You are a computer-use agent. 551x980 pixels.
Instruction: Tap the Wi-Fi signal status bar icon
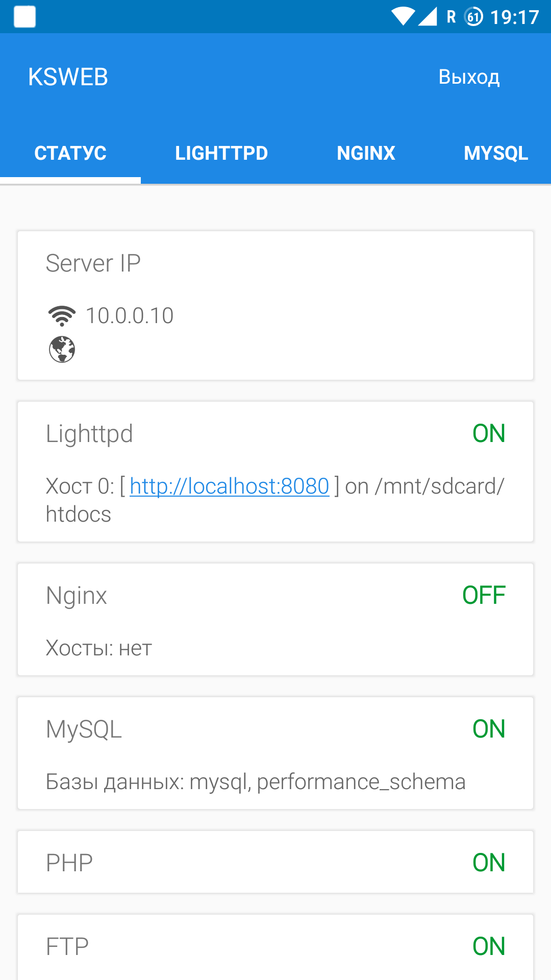(403, 16)
